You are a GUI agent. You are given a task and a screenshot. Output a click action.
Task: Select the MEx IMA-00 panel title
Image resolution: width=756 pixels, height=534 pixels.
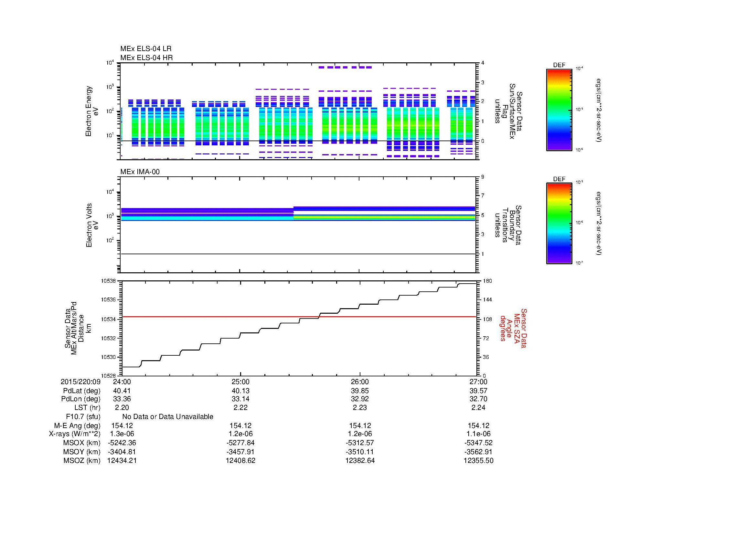point(140,172)
